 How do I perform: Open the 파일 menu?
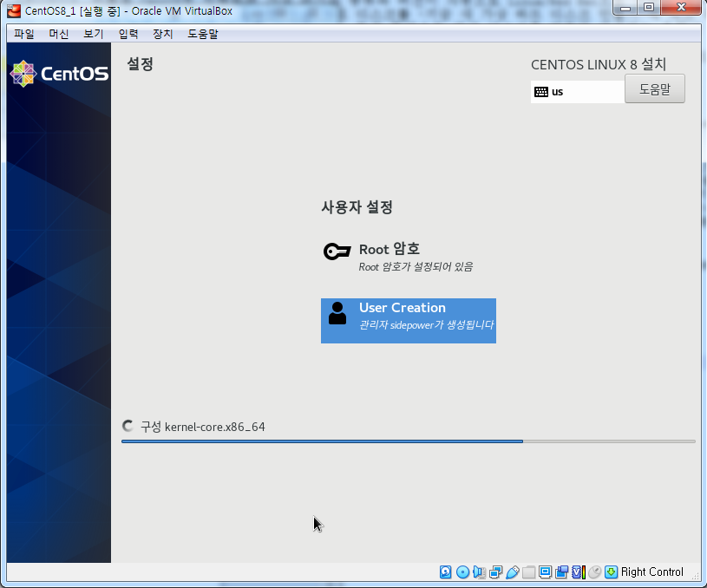[x=24, y=34]
